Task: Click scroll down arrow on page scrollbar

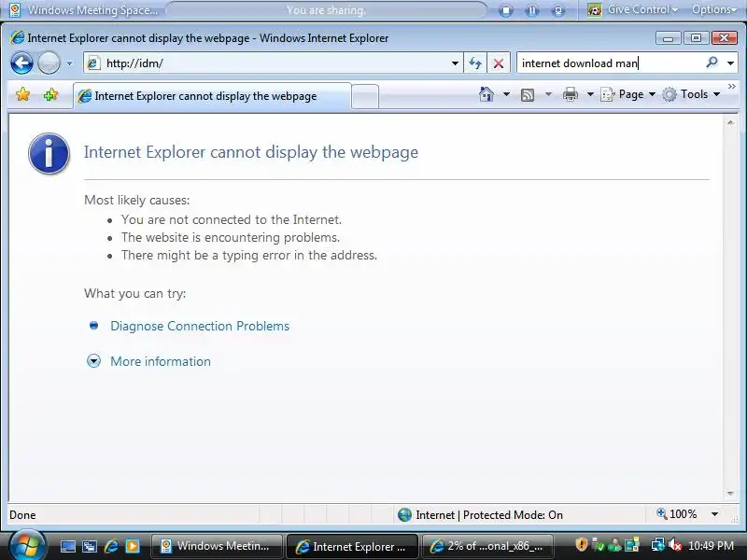Action: tap(730, 494)
